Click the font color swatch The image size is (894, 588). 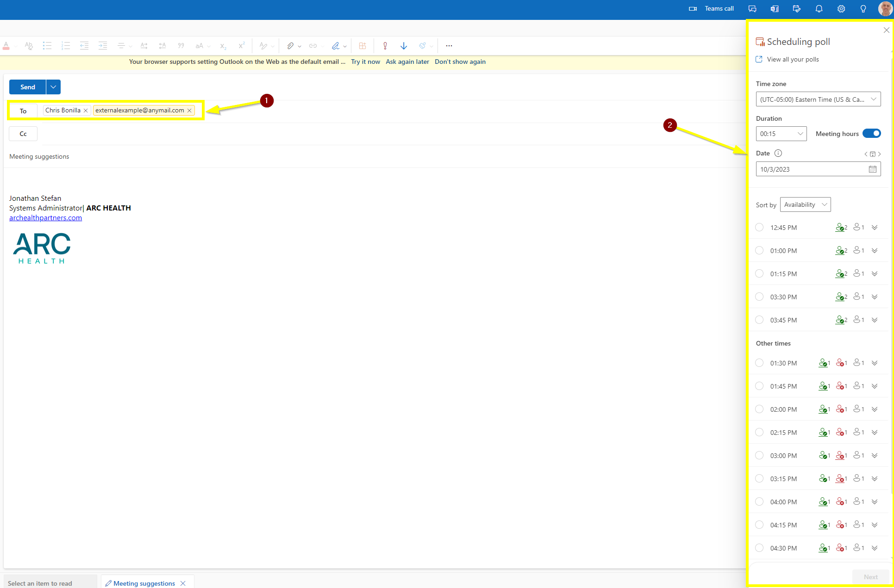coord(6,46)
